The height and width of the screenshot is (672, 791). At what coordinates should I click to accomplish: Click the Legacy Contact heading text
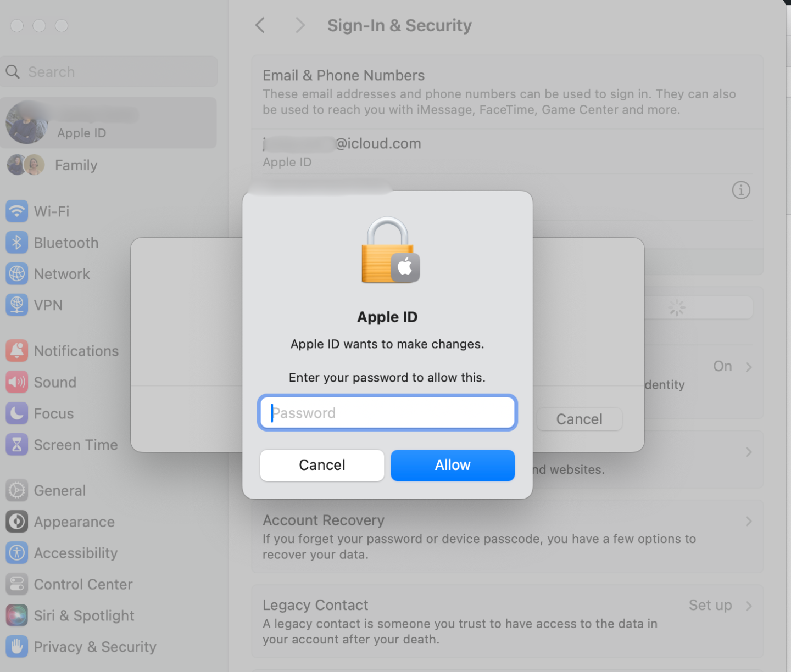point(315,605)
